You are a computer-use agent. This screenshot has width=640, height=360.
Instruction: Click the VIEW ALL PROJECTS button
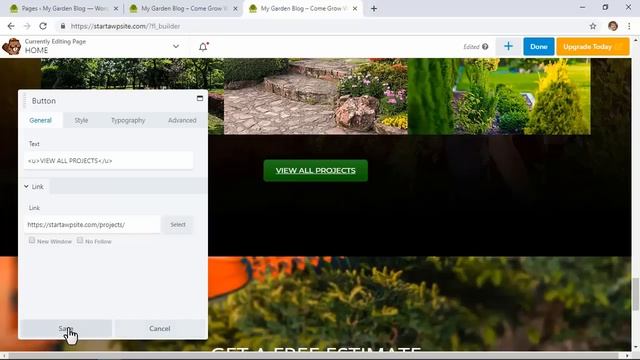316,171
